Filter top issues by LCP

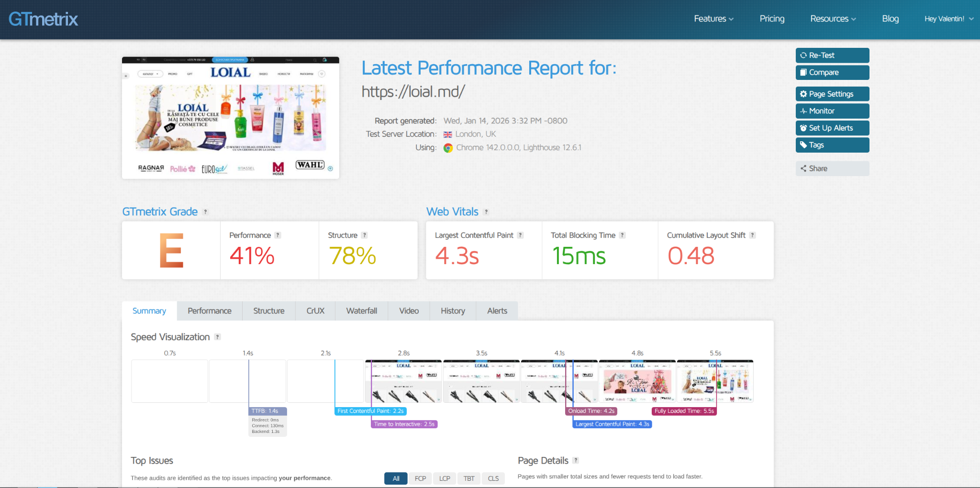pyautogui.click(x=445, y=478)
